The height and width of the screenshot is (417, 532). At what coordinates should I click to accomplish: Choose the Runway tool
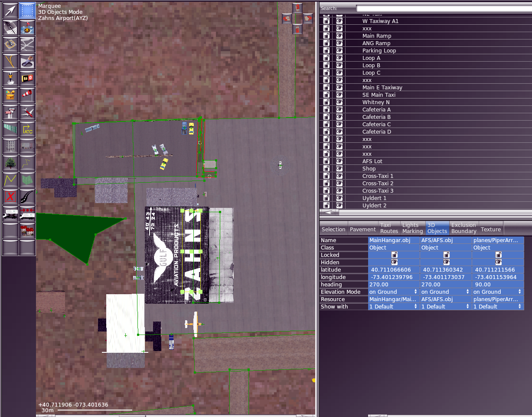[x=10, y=27]
